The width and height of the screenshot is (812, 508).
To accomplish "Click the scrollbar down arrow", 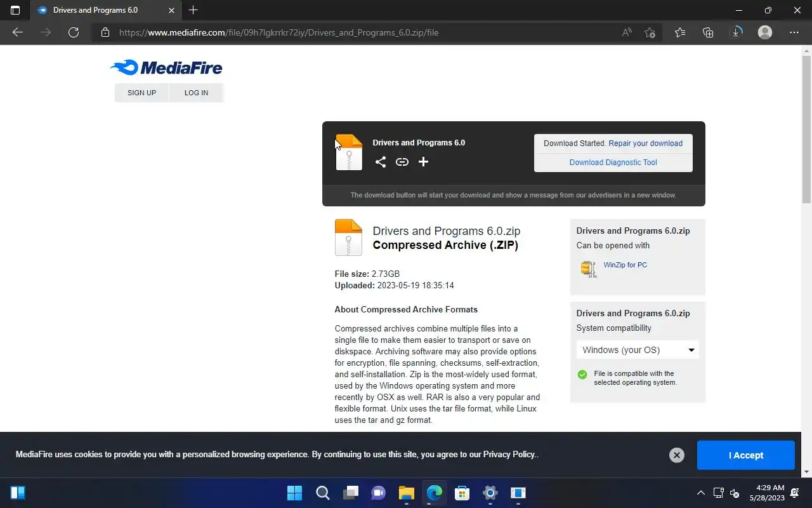I will click(x=806, y=472).
